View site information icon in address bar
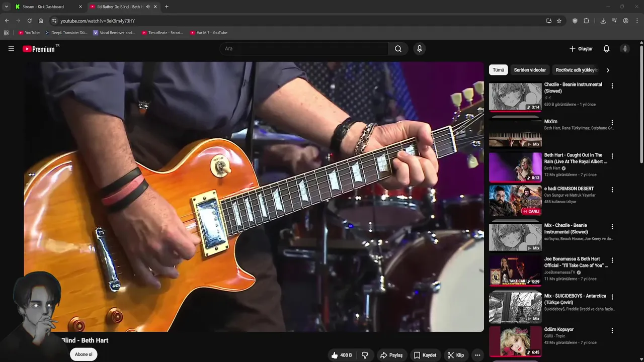This screenshot has height=362, width=644. coord(54,21)
